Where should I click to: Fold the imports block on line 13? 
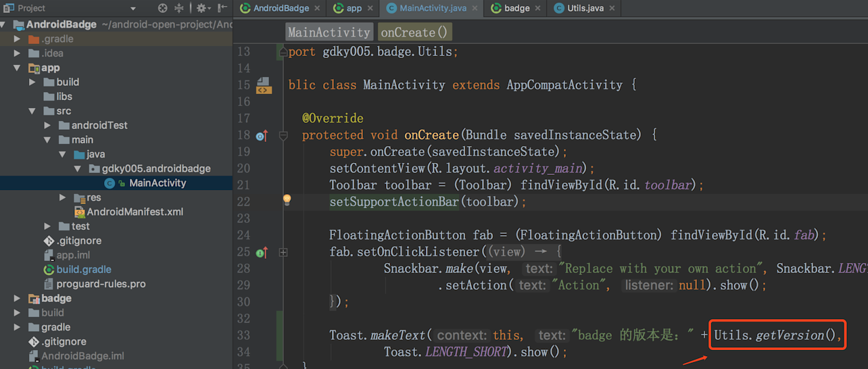(283, 51)
